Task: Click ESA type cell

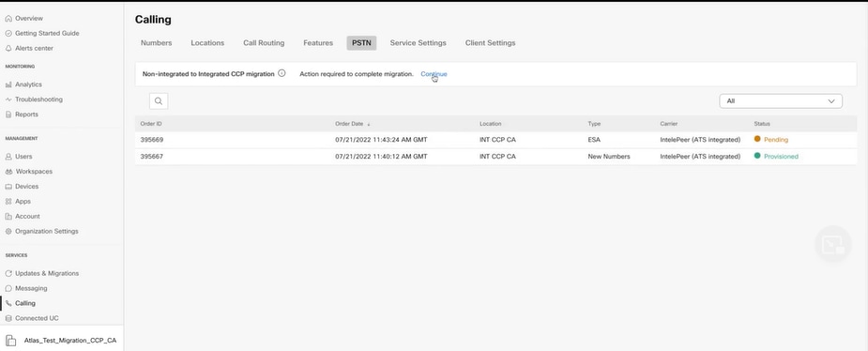Action: 594,140
